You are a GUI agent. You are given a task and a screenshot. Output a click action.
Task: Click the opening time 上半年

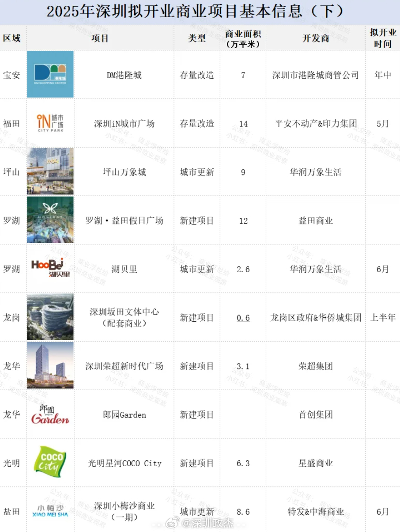tap(383, 318)
